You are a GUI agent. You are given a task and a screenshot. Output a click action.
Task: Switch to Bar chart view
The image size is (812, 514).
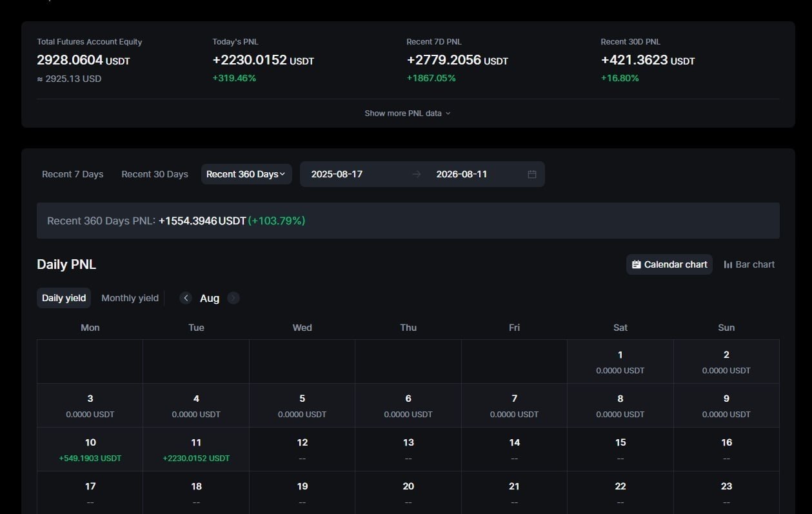749,264
